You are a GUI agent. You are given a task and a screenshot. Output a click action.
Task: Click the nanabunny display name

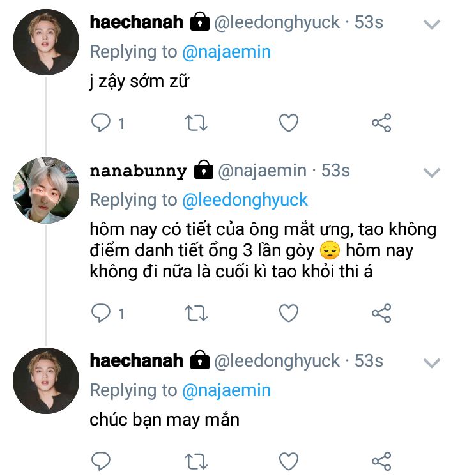(x=138, y=171)
